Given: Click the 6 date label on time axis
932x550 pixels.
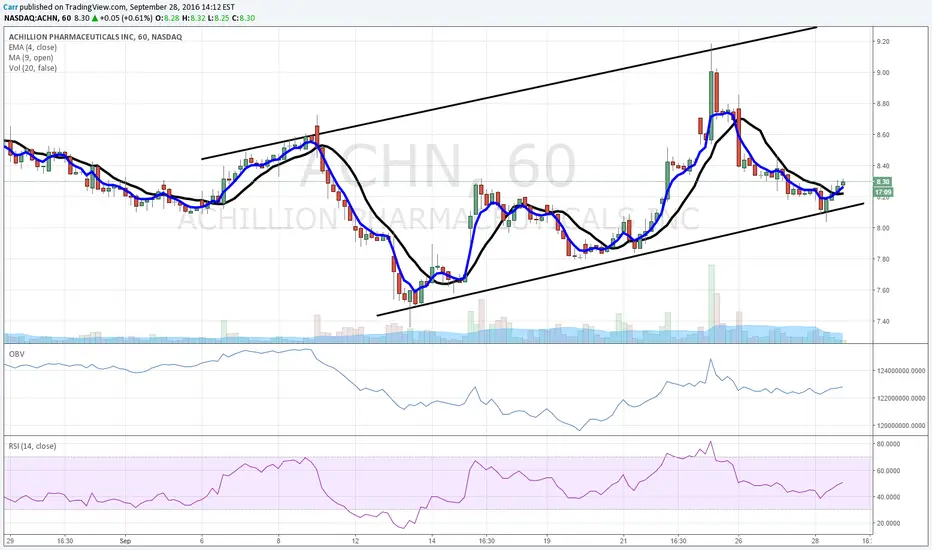Looking at the screenshot, I should click(201, 541).
